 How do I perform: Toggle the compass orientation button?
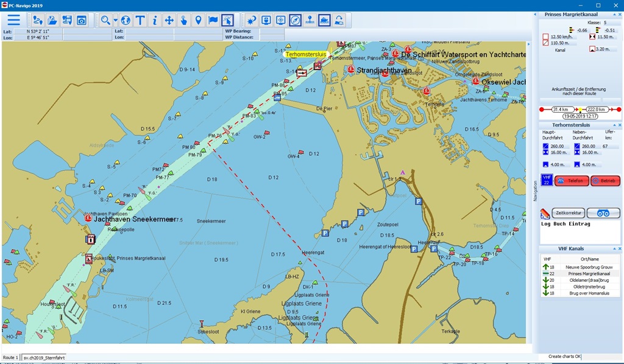(x=296, y=20)
